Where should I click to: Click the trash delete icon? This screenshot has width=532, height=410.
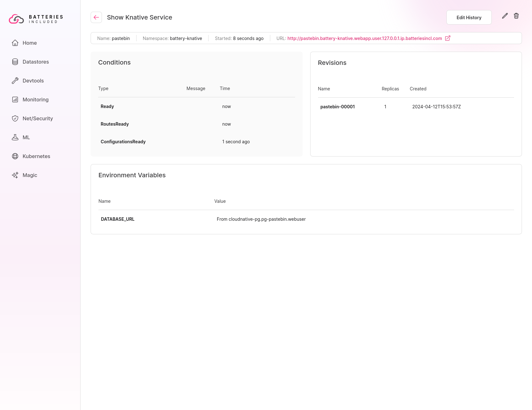click(x=516, y=16)
